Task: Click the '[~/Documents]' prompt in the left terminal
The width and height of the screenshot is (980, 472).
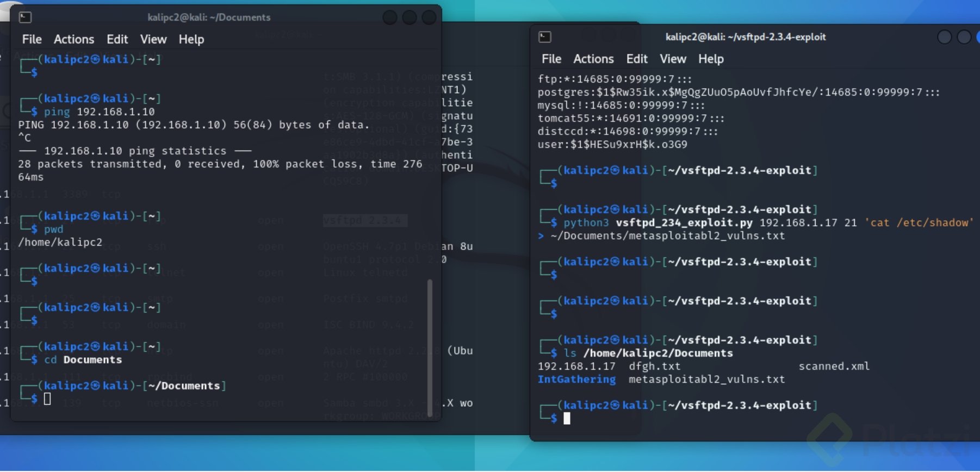Action: coord(185,386)
